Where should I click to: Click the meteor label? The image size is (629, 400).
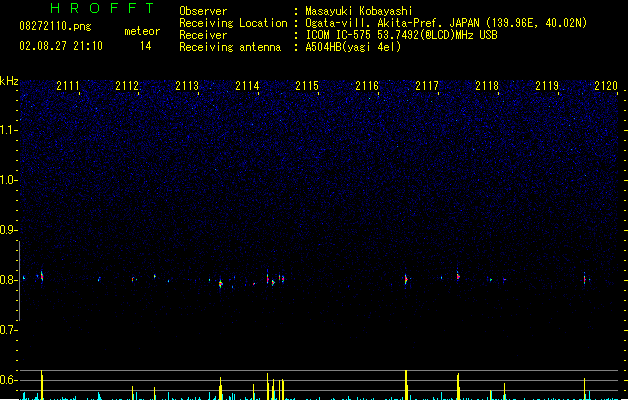coord(142,31)
